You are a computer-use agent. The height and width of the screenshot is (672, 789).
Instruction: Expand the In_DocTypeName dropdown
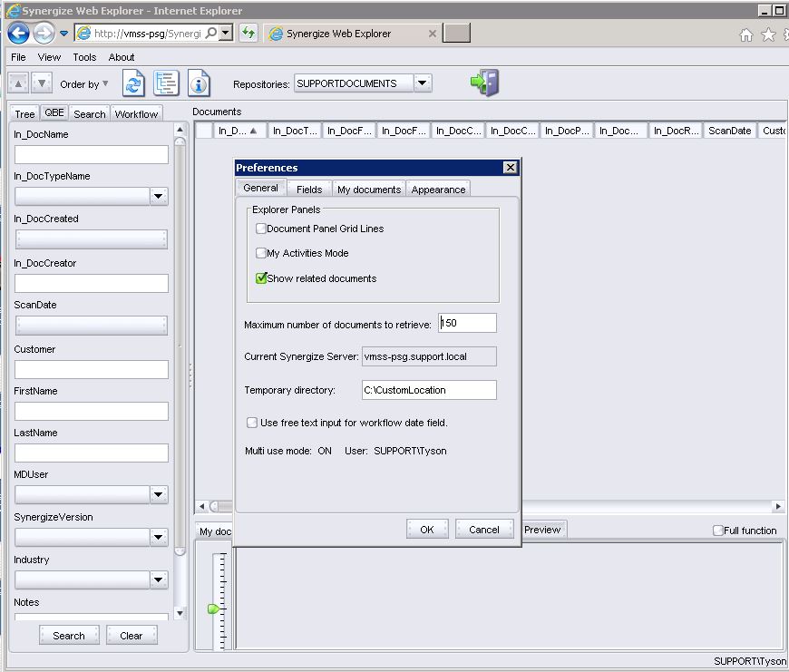[x=159, y=196]
